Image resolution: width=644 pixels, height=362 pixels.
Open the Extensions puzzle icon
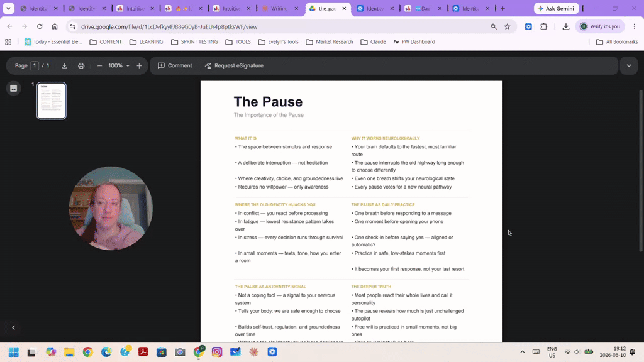[x=544, y=26]
